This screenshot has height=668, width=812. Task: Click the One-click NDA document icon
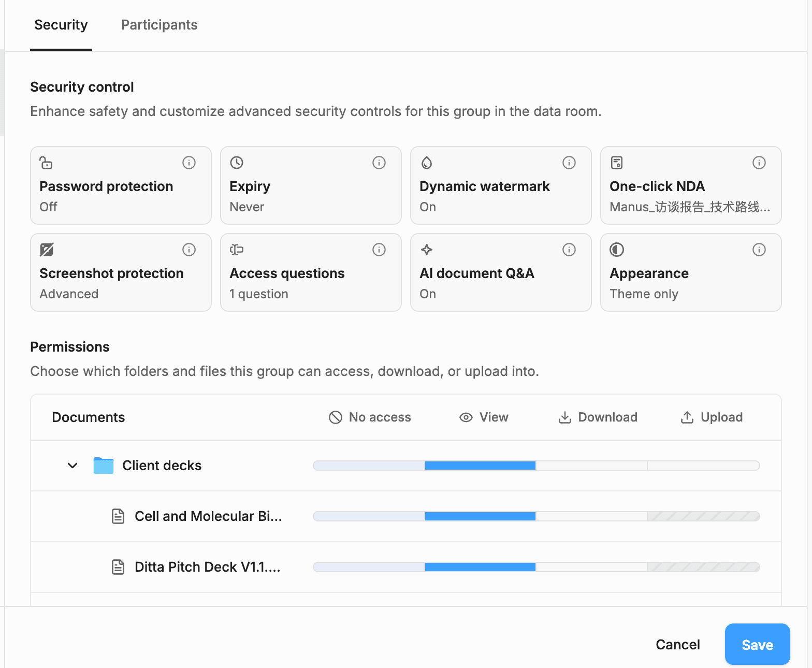(617, 163)
